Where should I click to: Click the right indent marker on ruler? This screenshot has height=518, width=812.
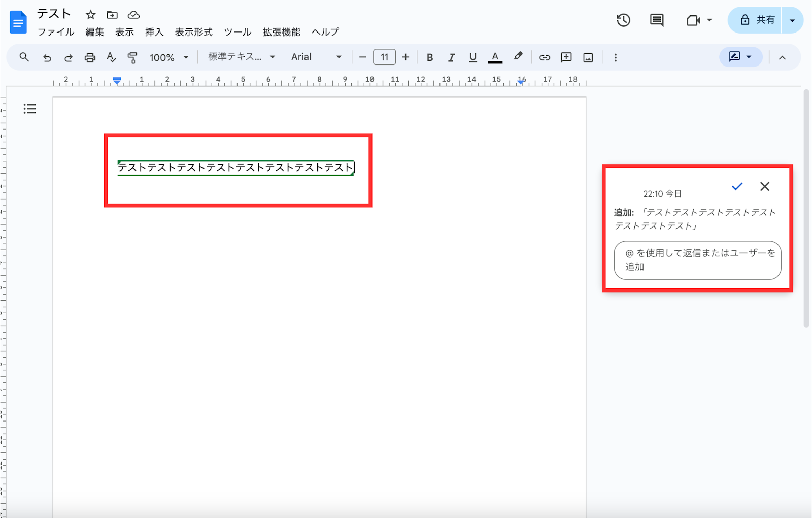pyautogui.click(x=521, y=82)
